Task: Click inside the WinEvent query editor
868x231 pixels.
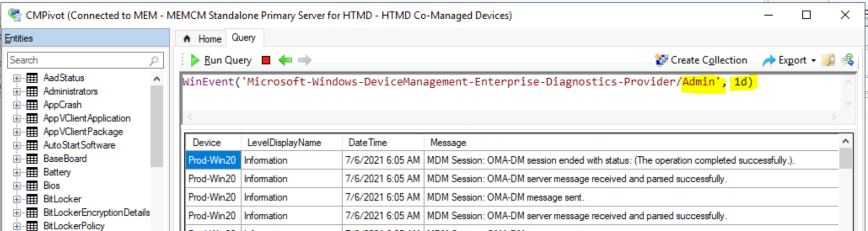Action: 511,92
